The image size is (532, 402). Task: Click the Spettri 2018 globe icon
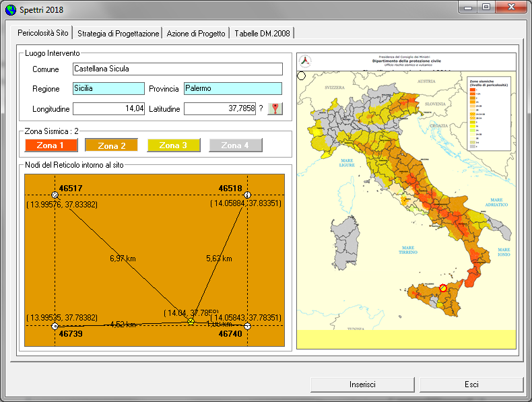pyautogui.click(x=11, y=10)
